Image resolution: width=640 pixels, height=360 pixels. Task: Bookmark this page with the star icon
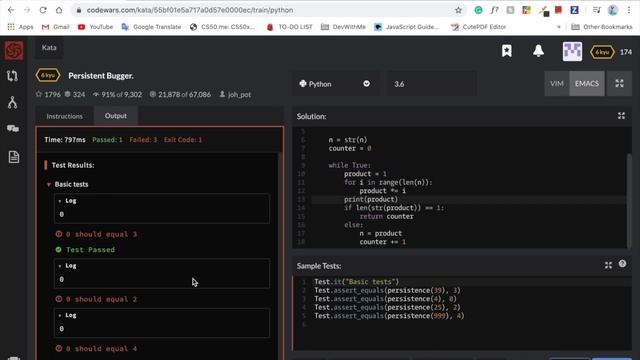[458, 10]
